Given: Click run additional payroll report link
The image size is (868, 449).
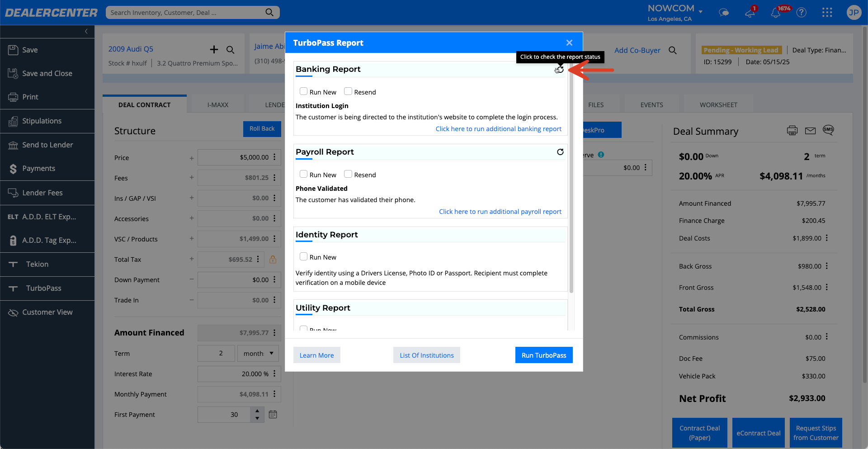Looking at the screenshot, I should (x=500, y=212).
